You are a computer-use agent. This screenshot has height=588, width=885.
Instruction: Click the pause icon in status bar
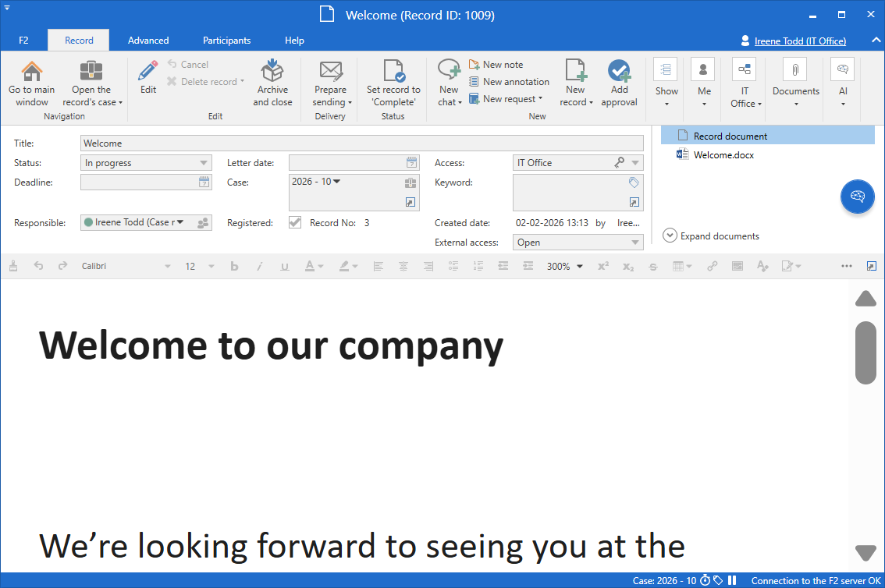tap(732, 580)
